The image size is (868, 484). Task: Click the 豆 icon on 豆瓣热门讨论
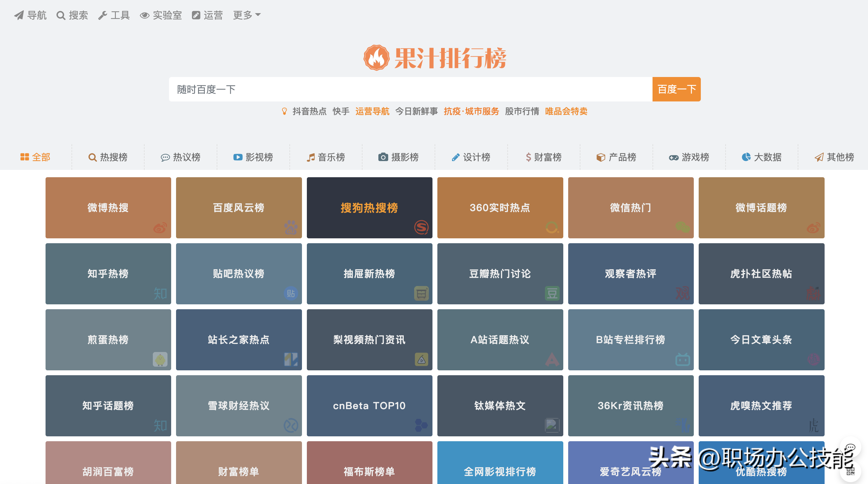click(x=552, y=293)
